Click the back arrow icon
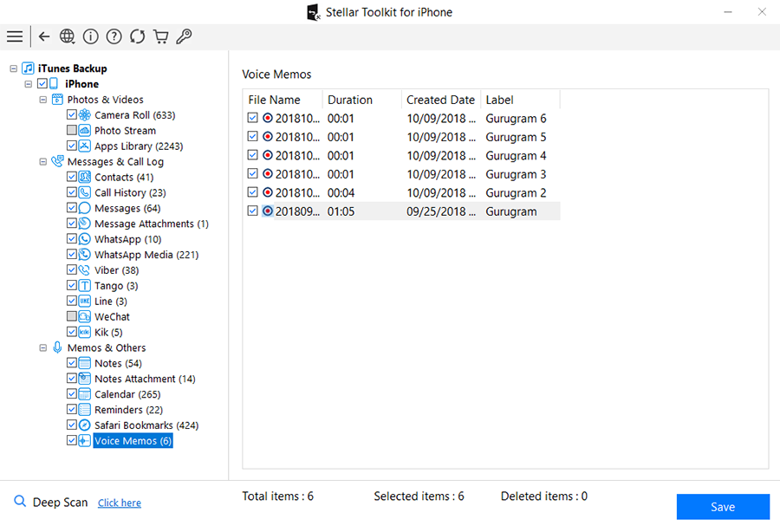 coord(44,36)
